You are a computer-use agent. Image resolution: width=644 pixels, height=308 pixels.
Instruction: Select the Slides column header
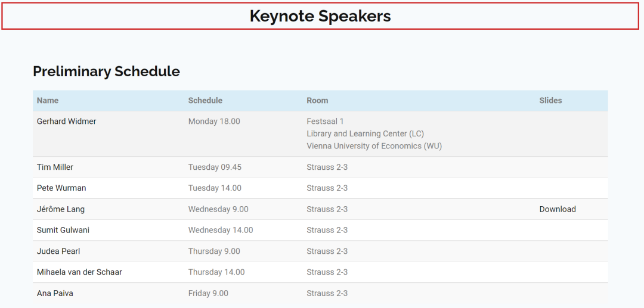coord(550,101)
